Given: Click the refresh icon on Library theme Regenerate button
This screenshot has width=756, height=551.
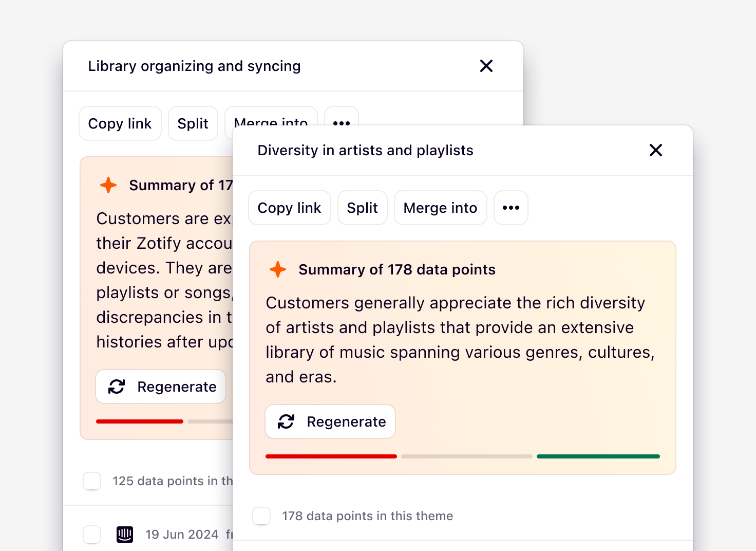Looking at the screenshot, I should [x=116, y=387].
